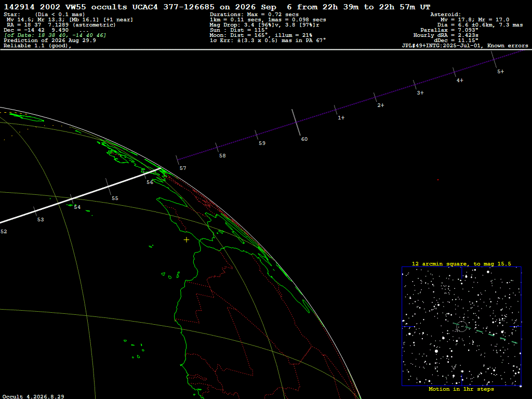Viewport: 532px width, 399px height.
Task: Click the target circle in star chart
Action: [462, 326]
